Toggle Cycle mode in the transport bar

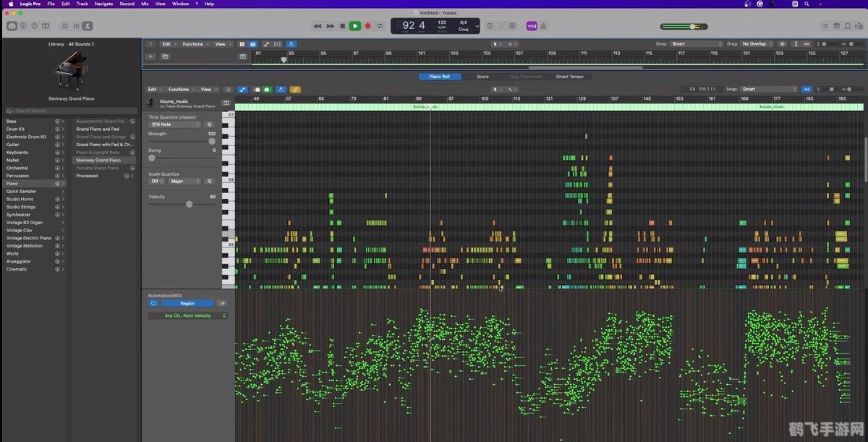click(x=380, y=25)
